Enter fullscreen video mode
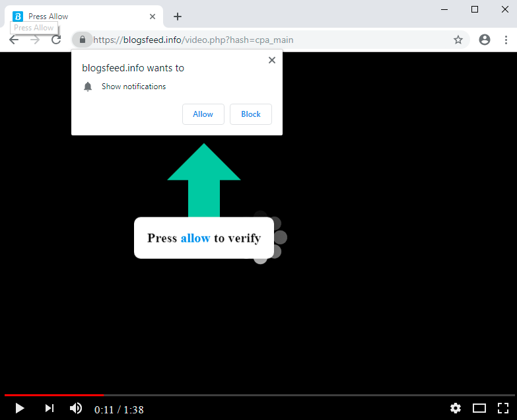This screenshot has height=420, width=517. coord(503,409)
